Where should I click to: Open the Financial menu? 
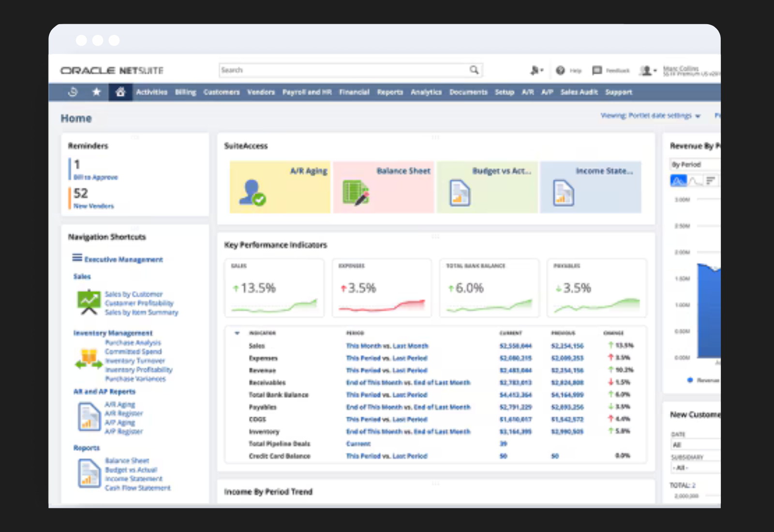354,92
